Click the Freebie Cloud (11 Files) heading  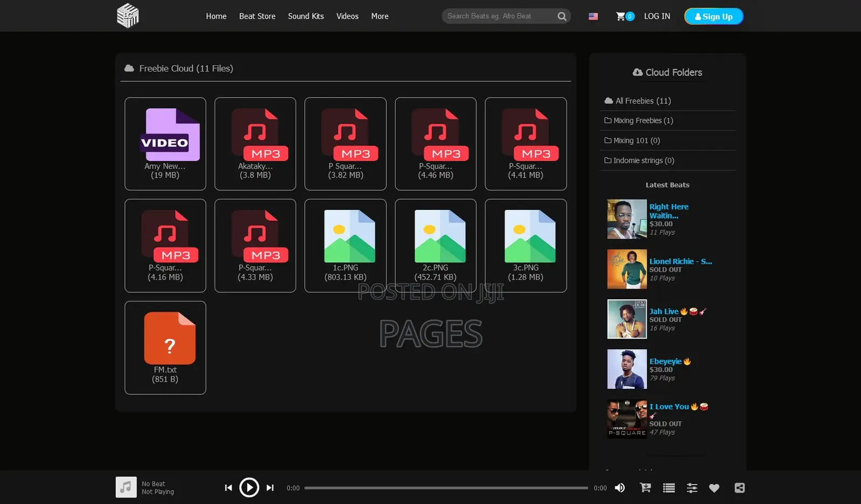point(186,68)
